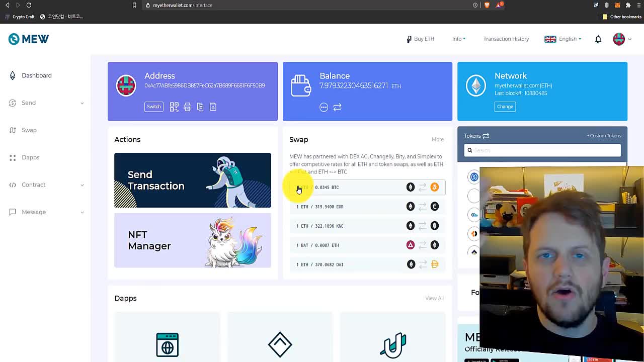The image size is (644, 362).
Task: Click the DAI icon in swap list
Action: point(435,264)
